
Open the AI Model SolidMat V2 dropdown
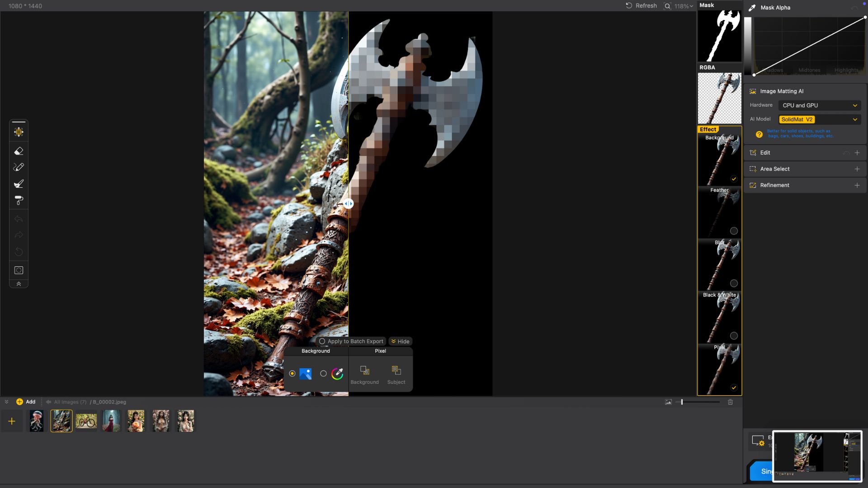[x=819, y=119]
